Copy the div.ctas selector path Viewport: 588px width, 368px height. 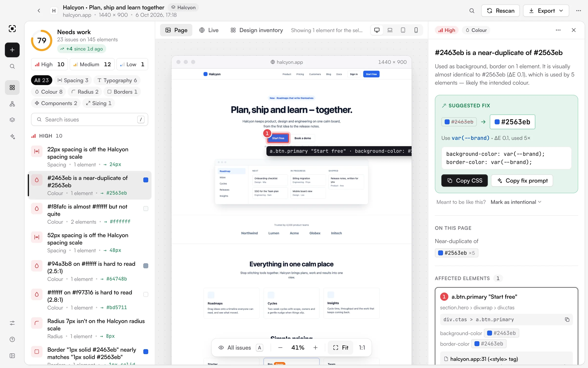(567, 319)
